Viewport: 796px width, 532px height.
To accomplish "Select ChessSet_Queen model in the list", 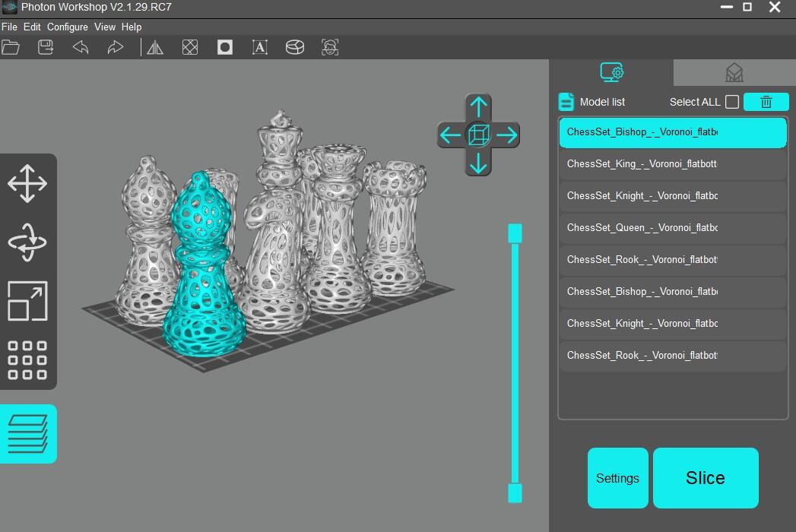I will (x=642, y=228).
